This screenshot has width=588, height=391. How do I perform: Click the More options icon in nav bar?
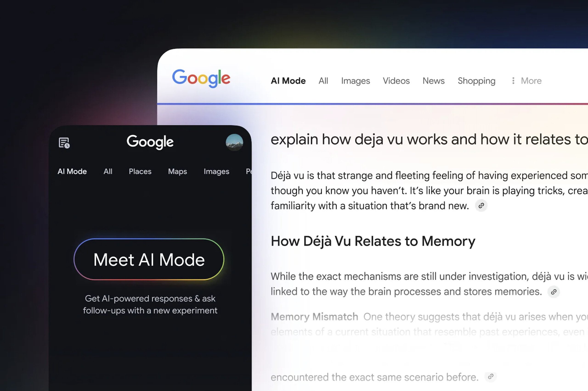point(513,80)
